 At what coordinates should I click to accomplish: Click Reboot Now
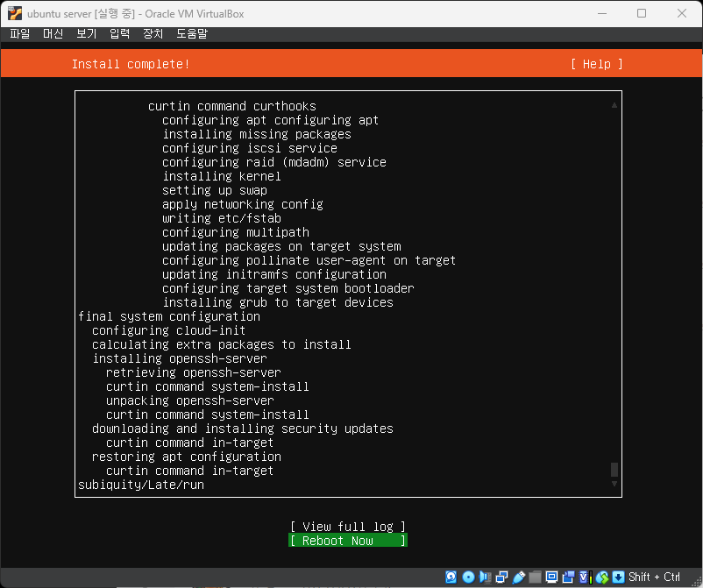348,541
